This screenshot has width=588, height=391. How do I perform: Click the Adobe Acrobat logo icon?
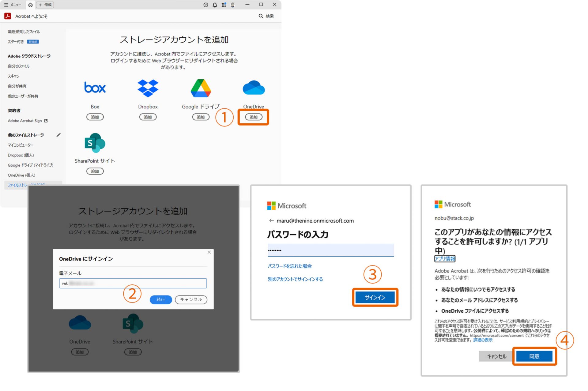point(8,16)
